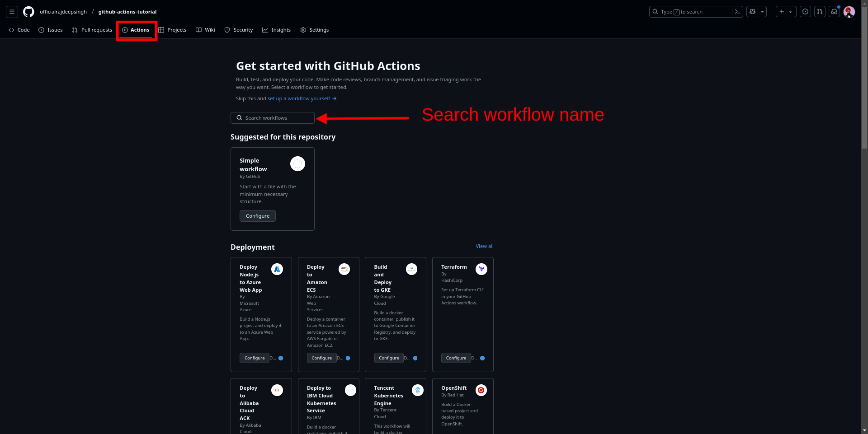Configure Deploy to Amazon ECS workflow
The height and width of the screenshot is (434, 868).
(x=322, y=358)
